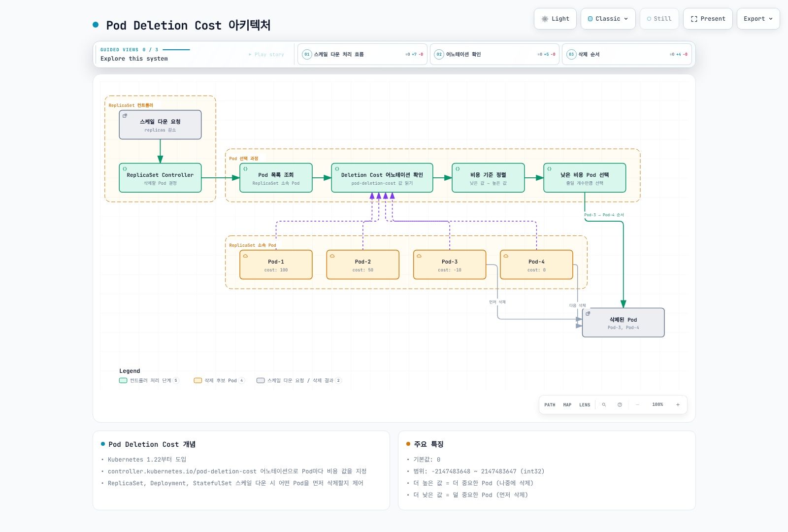Select the Pod-4 node with cost 0

coord(536,265)
